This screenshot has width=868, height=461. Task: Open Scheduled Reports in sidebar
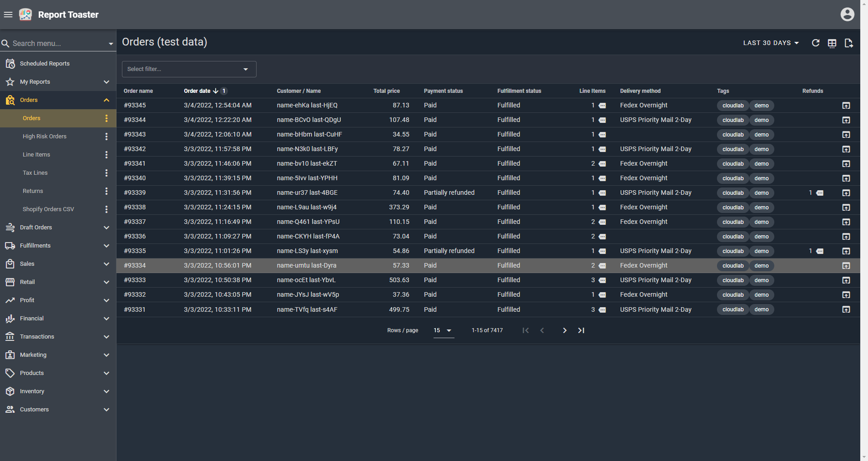point(45,64)
